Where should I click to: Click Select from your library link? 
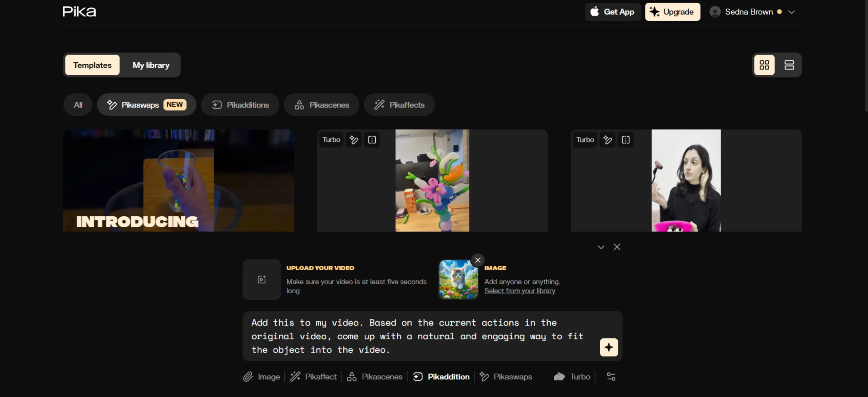point(519,291)
